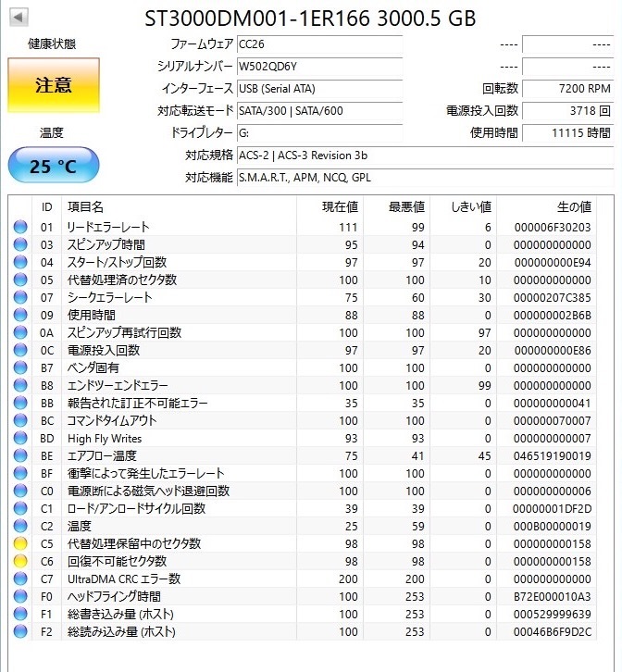Screen dimensions: 622x672
Task: Click raw value 00046B6F9D2C
Action: click(x=553, y=631)
